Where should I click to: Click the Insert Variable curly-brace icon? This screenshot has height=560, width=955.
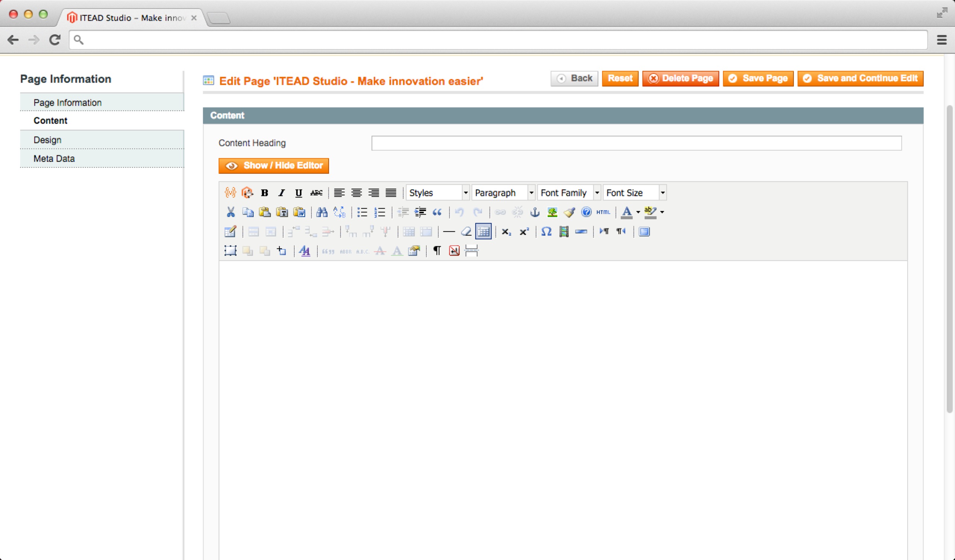230,193
